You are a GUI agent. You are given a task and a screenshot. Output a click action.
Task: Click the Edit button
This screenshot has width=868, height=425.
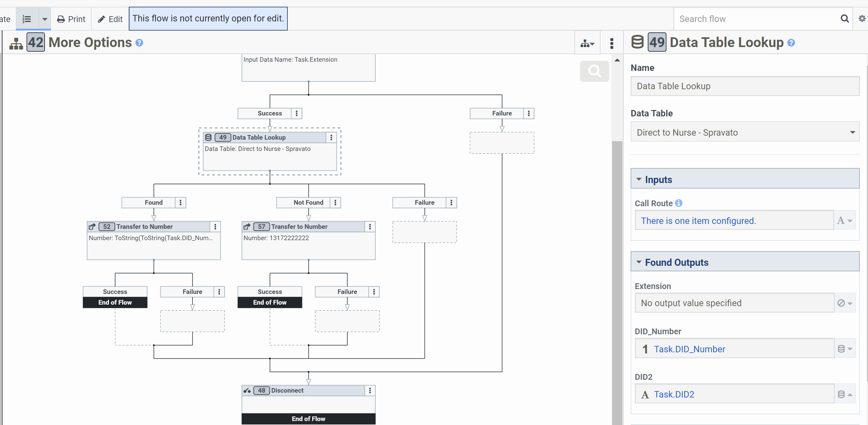(x=110, y=19)
